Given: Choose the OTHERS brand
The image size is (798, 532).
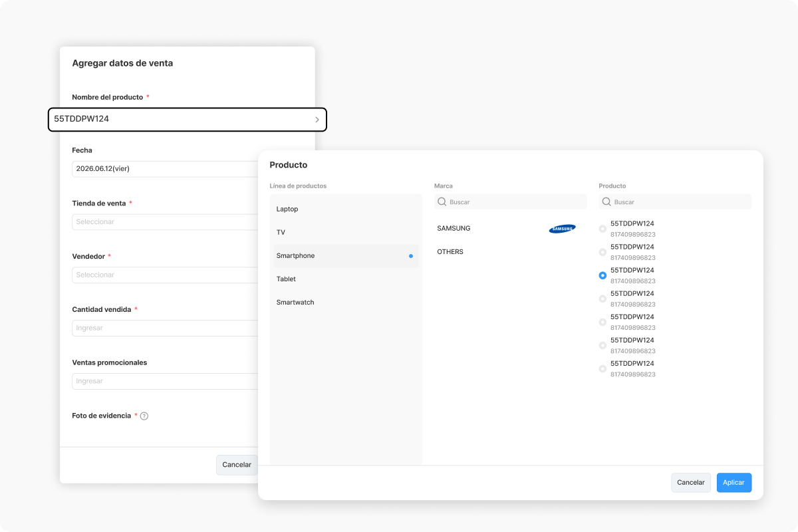Looking at the screenshot, I should (511, 252).
